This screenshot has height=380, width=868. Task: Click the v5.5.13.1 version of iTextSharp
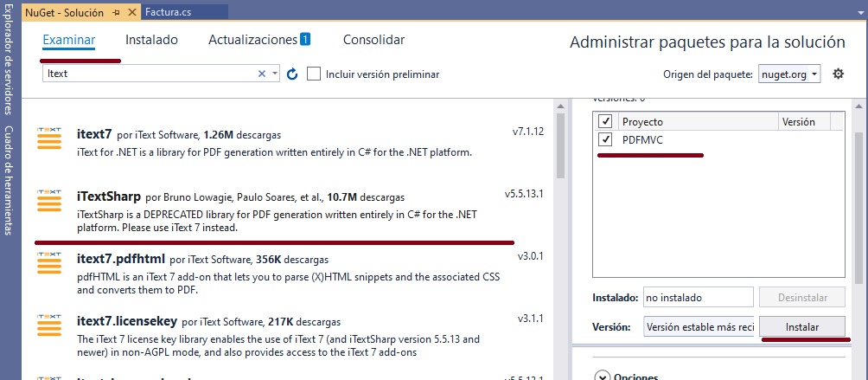524,195
